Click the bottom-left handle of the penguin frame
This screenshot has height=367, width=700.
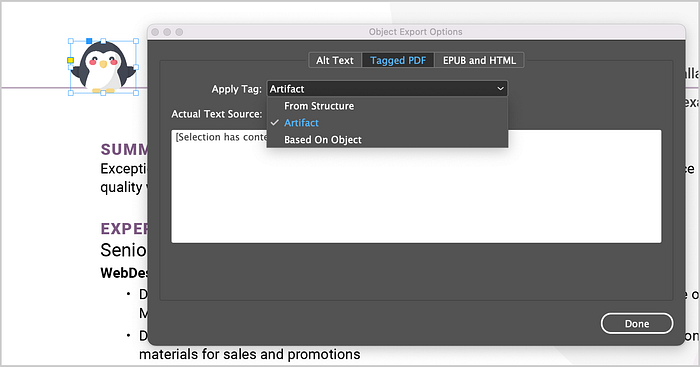(x=71, y=93)
